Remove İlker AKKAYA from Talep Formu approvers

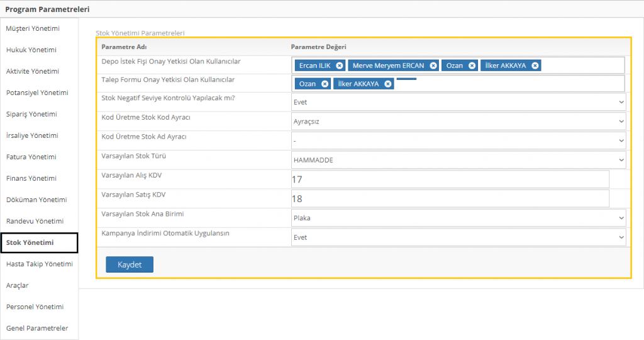(x=388, y=84)
